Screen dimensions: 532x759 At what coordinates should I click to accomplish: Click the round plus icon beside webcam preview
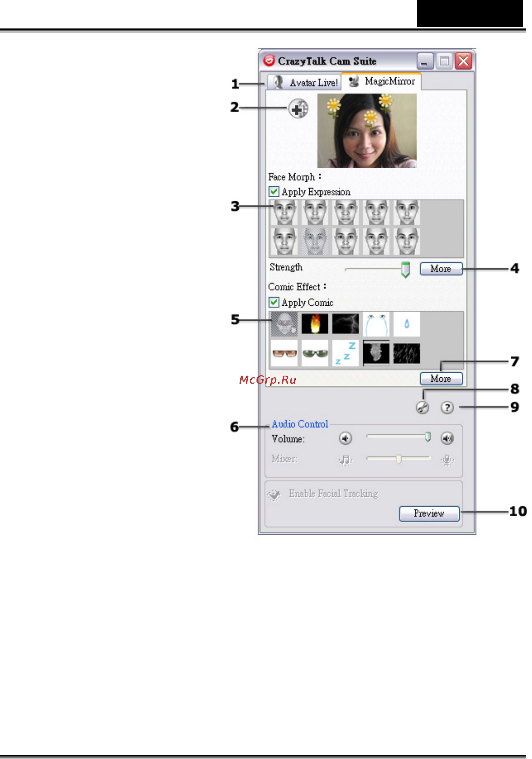click(x=298, y=108)
